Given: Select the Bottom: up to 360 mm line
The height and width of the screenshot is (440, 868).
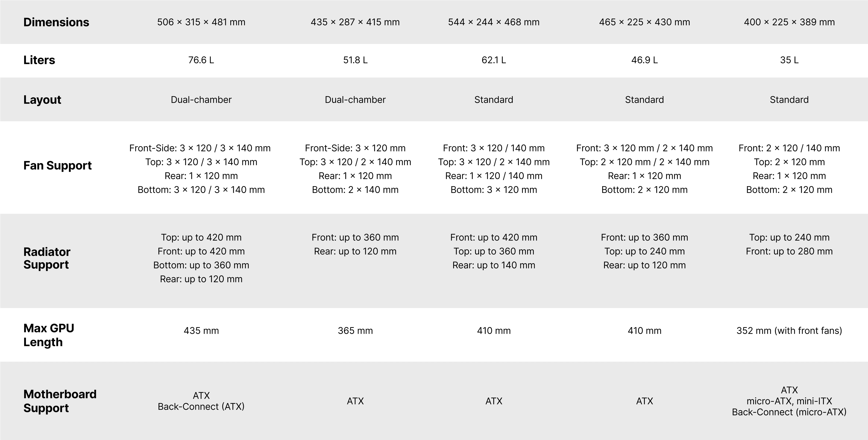Looking at the screenshot, I should pos(201,265).
